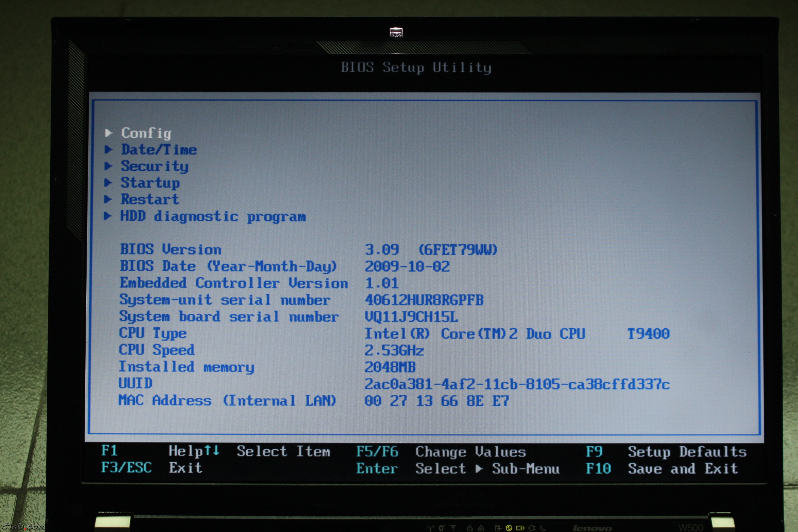Click BIOS version value 3.09 (6FET79WW)

point(431,250)
